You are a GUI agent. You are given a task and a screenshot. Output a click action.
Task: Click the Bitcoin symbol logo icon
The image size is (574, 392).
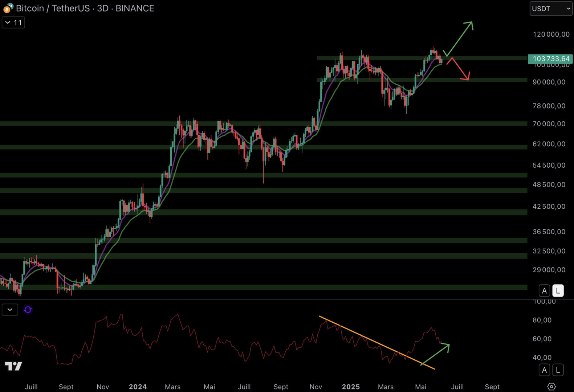[x=8, y=8]
